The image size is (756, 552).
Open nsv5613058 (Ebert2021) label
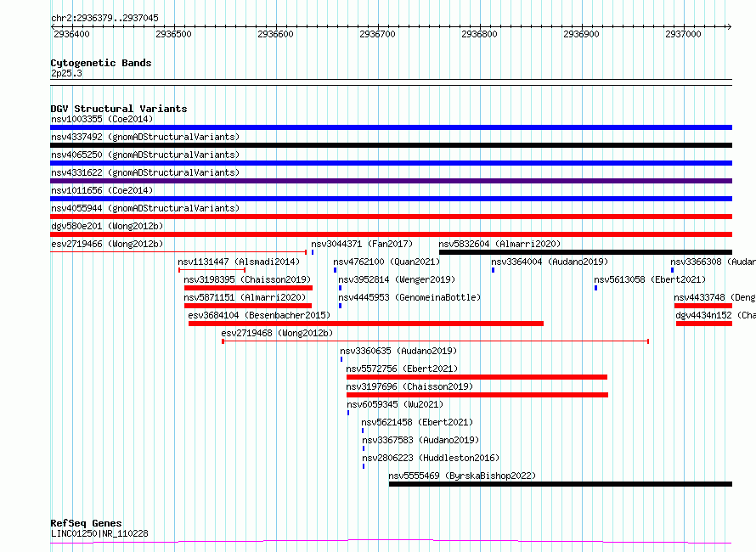(x=650, y=279)
